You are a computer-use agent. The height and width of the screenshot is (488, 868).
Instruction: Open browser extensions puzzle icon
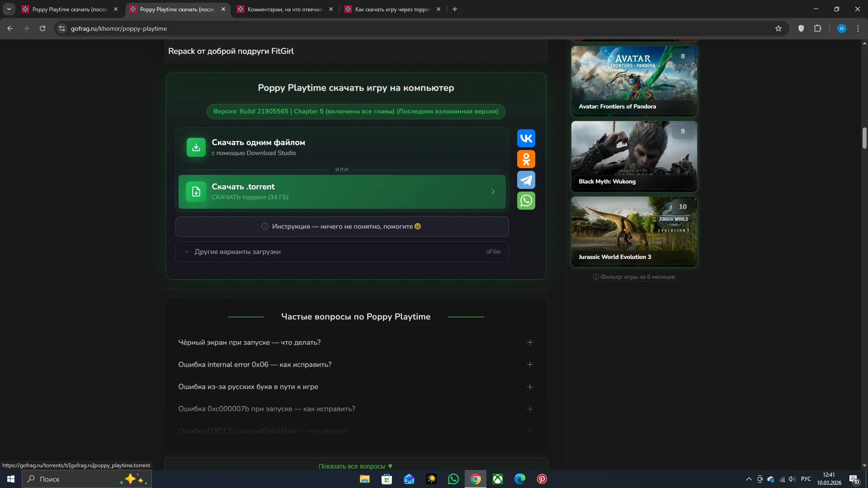pyautogui.click(x=817, y=28)
